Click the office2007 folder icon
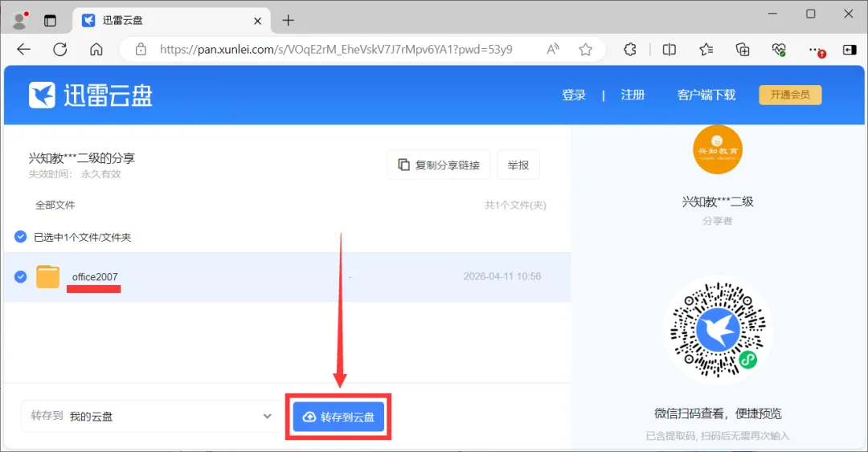The width and height of the screenshot is (868, 452). point(48,277)
